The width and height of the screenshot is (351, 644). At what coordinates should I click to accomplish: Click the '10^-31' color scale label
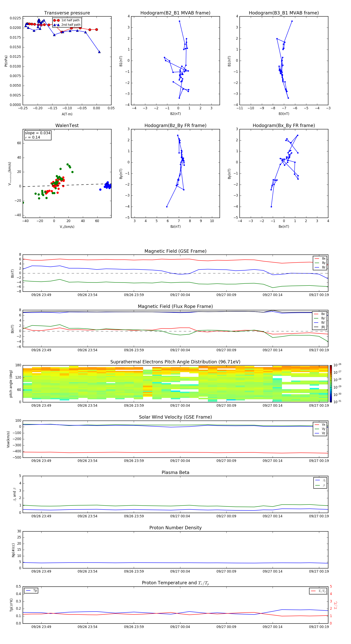point(337,402)
